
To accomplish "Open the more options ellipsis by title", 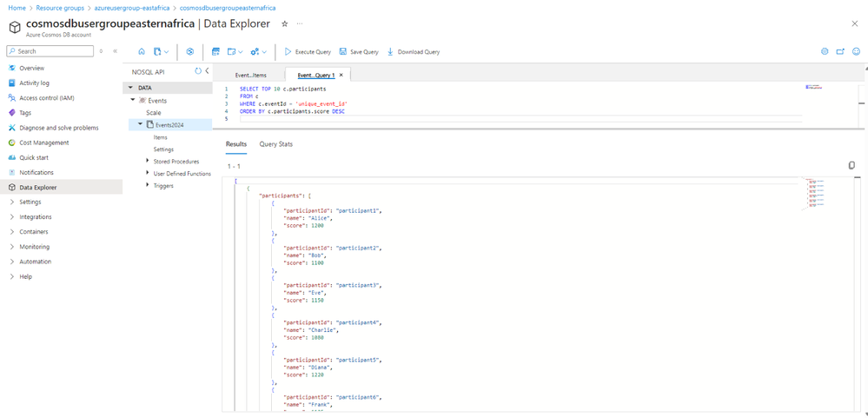I will pyautogui.click(x=300, y=23).
